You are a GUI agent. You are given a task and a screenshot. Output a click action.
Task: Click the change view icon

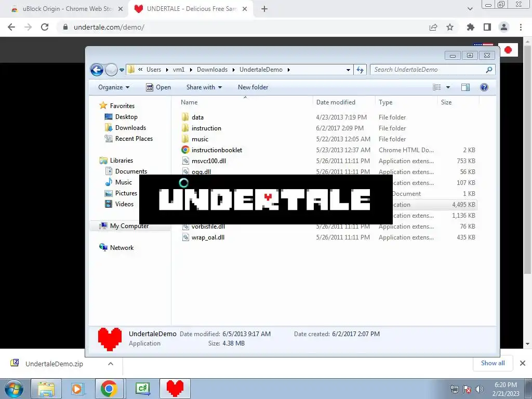436,87
